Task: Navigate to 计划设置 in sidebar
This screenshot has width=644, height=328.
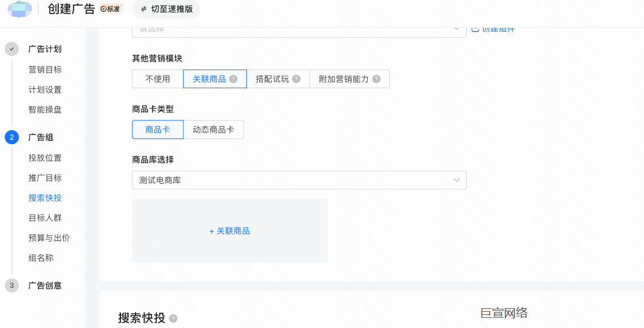Action: (x=45, y=89)
